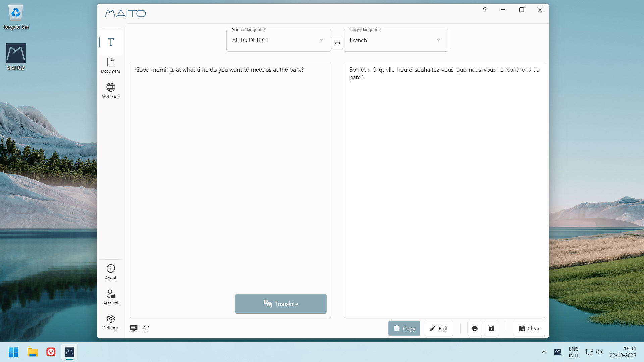Screen dimensions: 644x362
Task: Click the character count comment icon
Action: (134, 328)
